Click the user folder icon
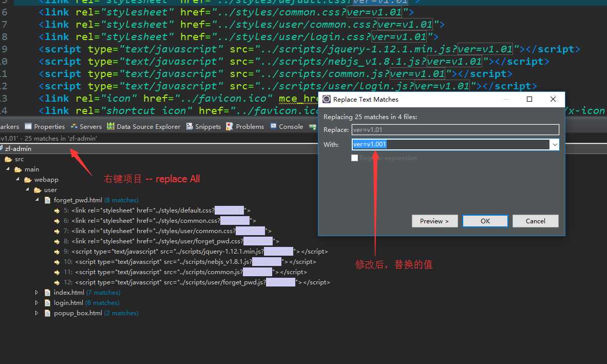Image resolution: width=607 pixels, height=364 pixels. [37, 190]
